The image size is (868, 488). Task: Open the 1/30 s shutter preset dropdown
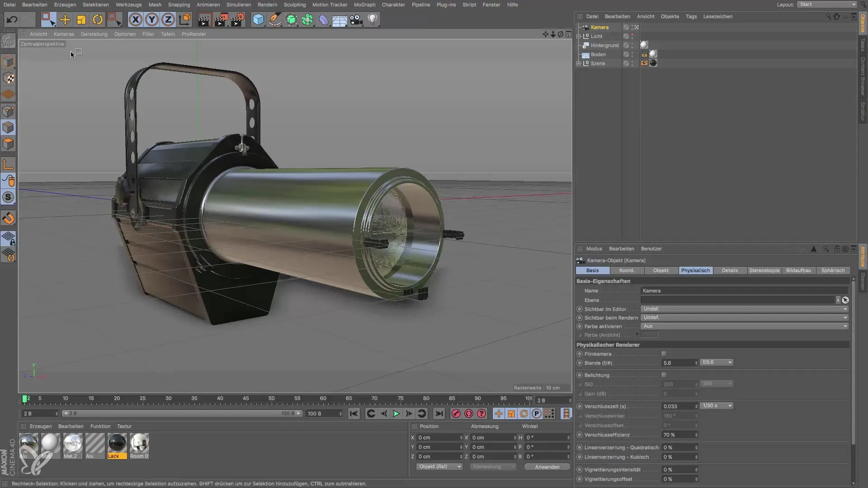click(x=717, y=406)
